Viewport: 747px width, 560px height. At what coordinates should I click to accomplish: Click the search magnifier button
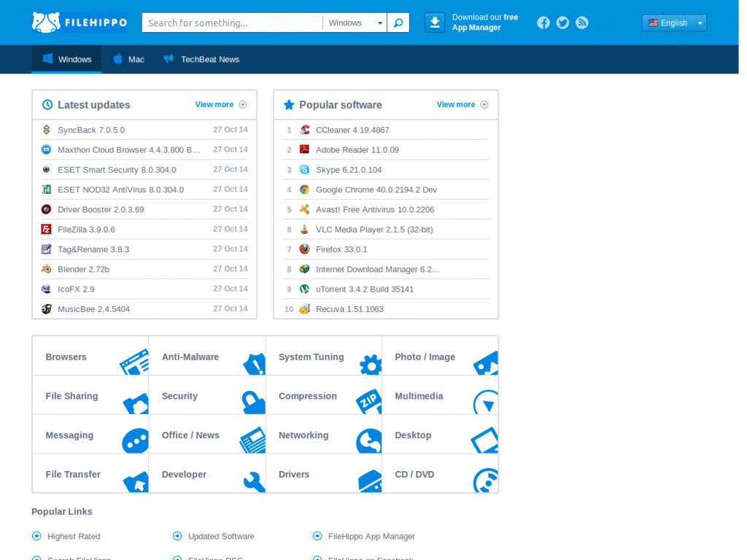398,23
